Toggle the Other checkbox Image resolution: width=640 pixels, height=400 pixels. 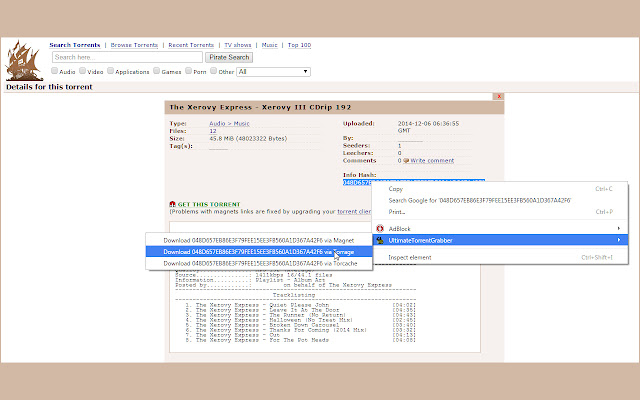click(x=213, y=71)
